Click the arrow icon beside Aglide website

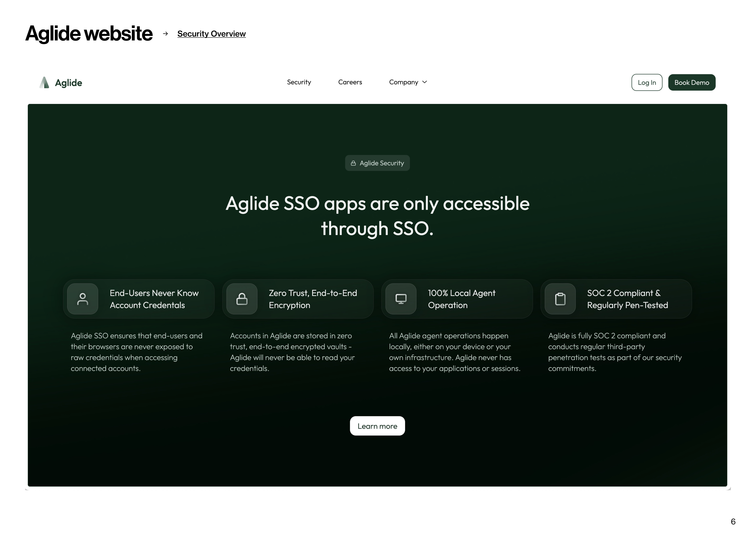165,33
